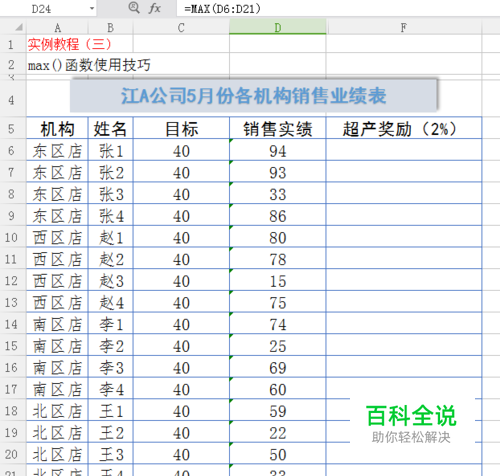Image resolution: width=500 pixels, height=476 pixels.
Task: Click the name cell 张2
Action: [111, 172]
